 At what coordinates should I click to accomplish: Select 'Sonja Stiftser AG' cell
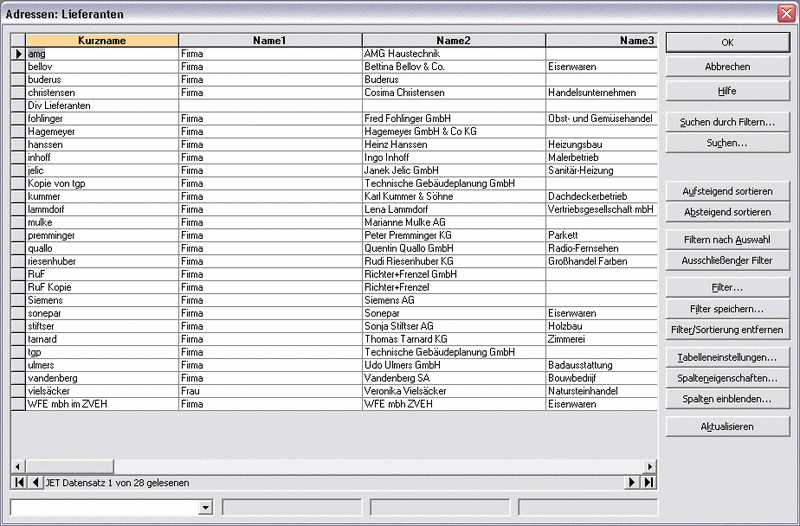(x=454, y=326)
